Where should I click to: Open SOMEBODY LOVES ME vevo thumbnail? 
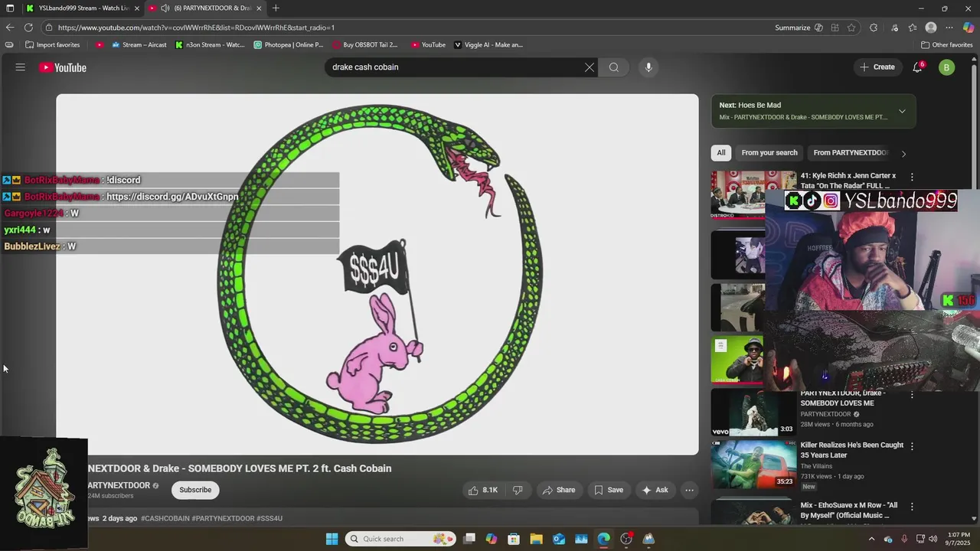click(x=753, y=412)
